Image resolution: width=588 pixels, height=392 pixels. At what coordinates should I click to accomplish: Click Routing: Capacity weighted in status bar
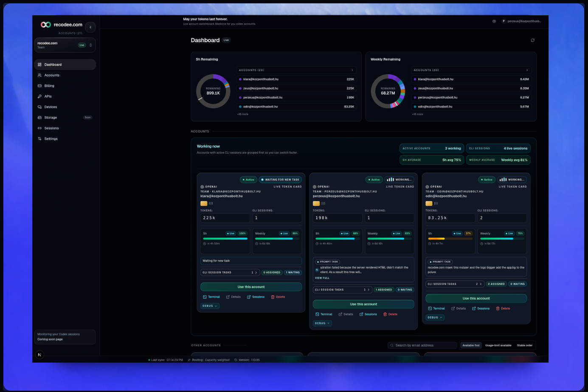tap(208, 360)
